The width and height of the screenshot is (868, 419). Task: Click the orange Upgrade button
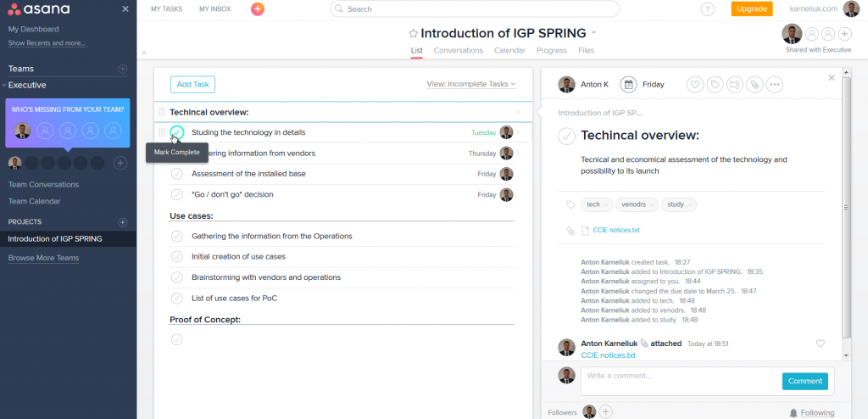[752, 8]
